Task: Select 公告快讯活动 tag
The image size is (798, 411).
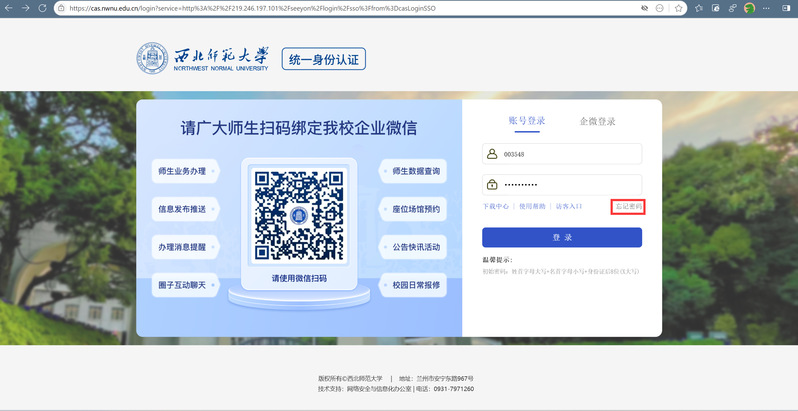Action: point(413,247)
